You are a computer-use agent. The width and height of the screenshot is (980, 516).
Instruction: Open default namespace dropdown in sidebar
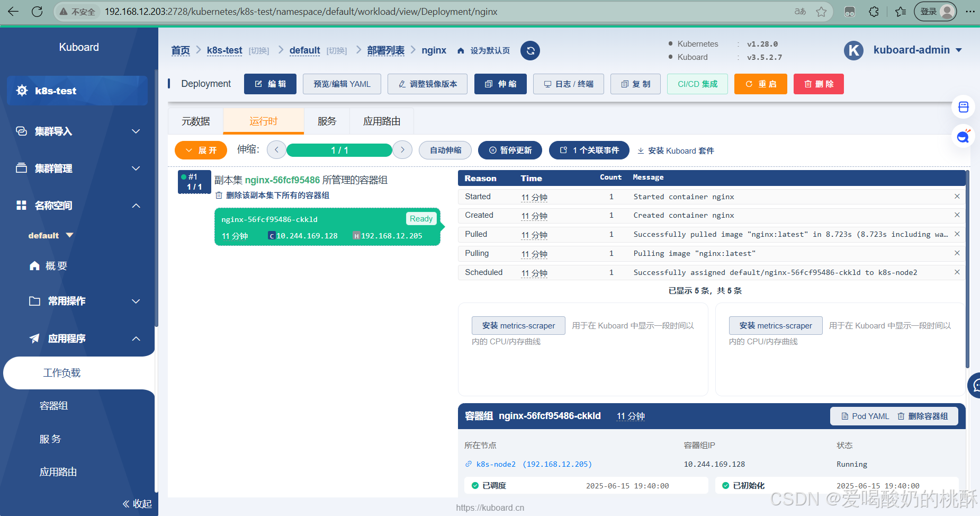click(x=51, y=235)
